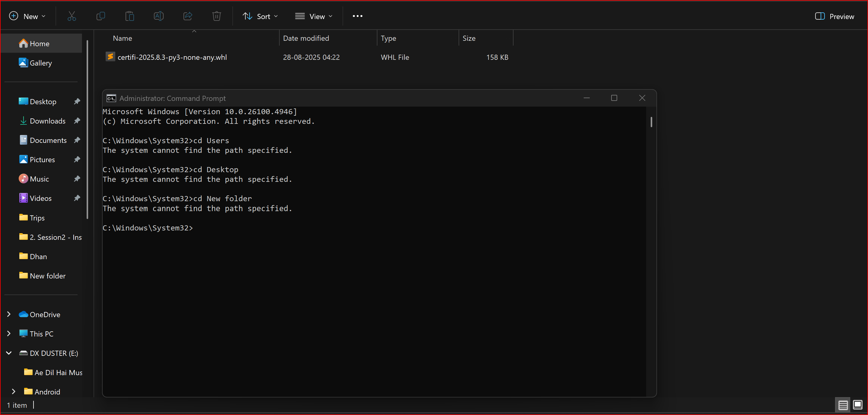This screenshot has height=415, width=868.
Task: Open the View dropdown menu
Action: click(314, 16)
